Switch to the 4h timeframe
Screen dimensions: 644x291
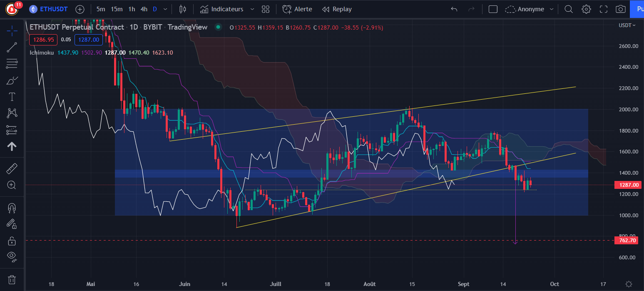(144, 9)
